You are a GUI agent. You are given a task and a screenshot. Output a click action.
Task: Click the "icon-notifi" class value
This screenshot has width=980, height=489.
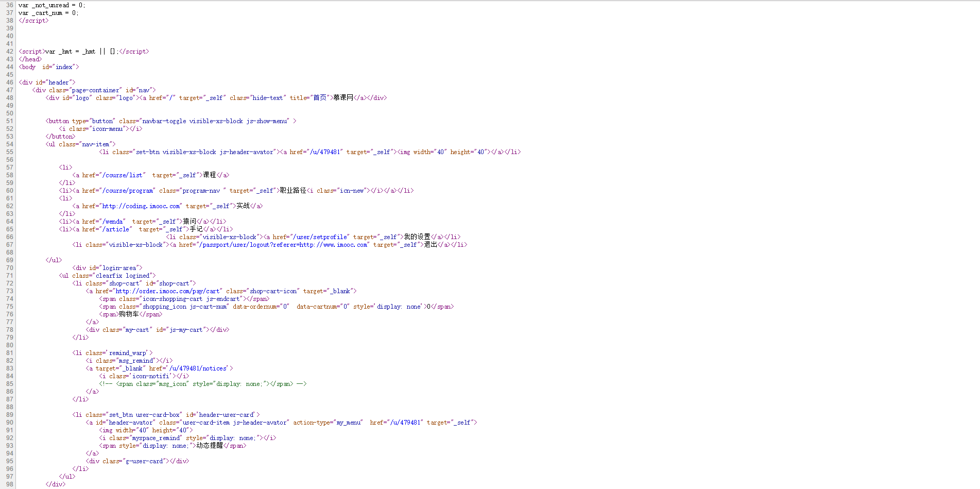(x=151, y=376)
